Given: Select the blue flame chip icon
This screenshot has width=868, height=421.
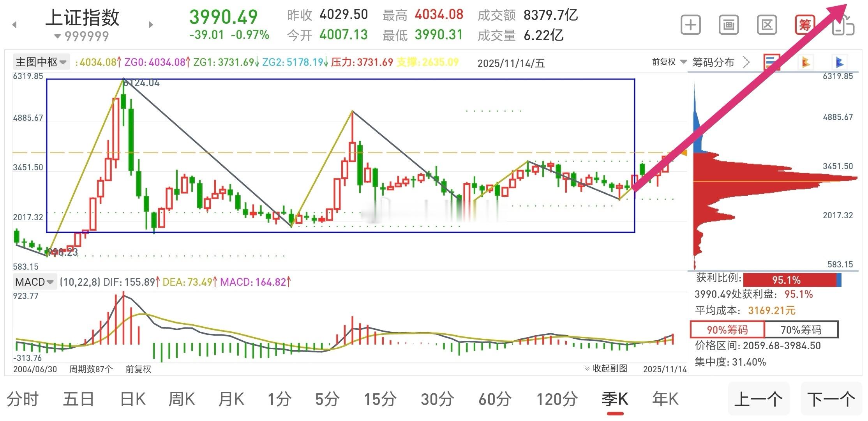Looking at the screenshot, I should 840,62.
